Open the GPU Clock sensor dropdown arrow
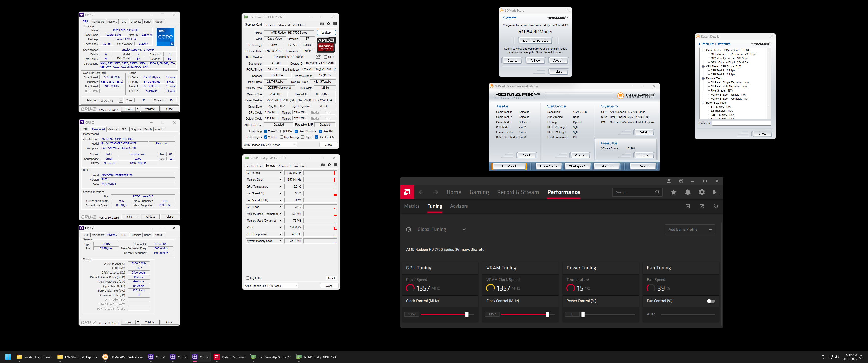Image resolution: width=868 pixels, height=363 pixels. 280,173
